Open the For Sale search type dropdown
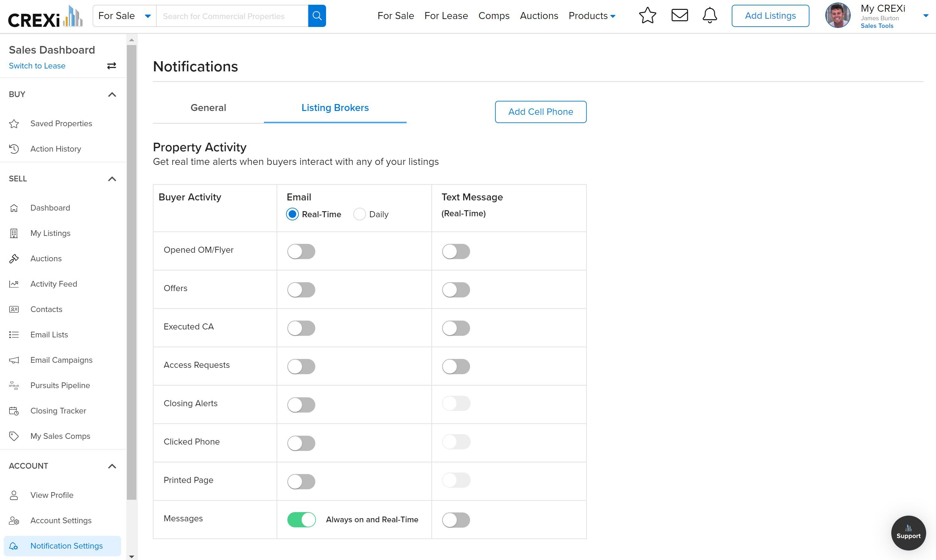This screenshot has width=936, height=560. (125, 16)
